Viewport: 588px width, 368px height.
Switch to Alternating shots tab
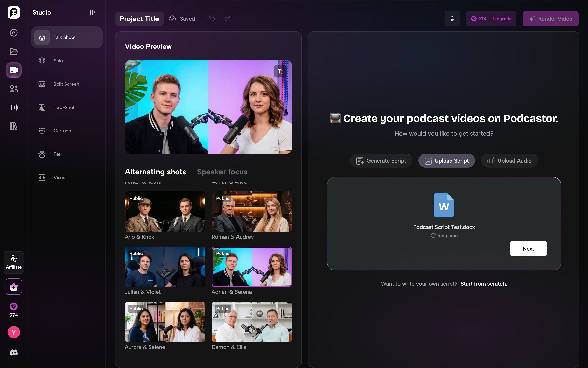click(x=155, y=172)
